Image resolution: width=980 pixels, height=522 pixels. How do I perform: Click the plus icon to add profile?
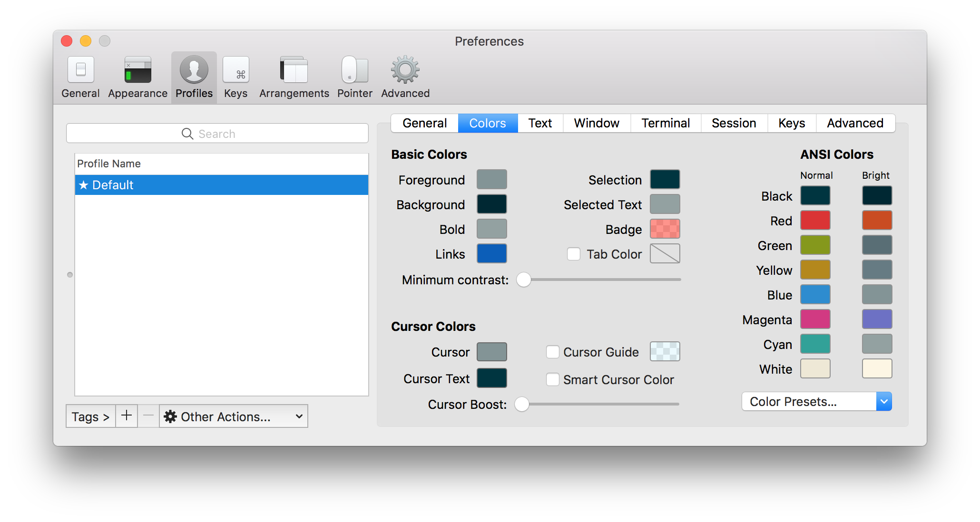[x=127, y=416]
